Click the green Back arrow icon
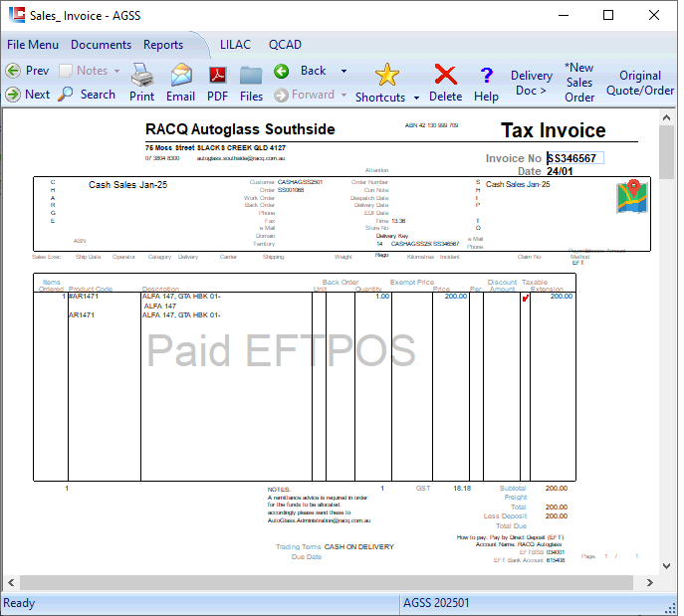This screenshot has height=616, width=684. coord(282,71)
